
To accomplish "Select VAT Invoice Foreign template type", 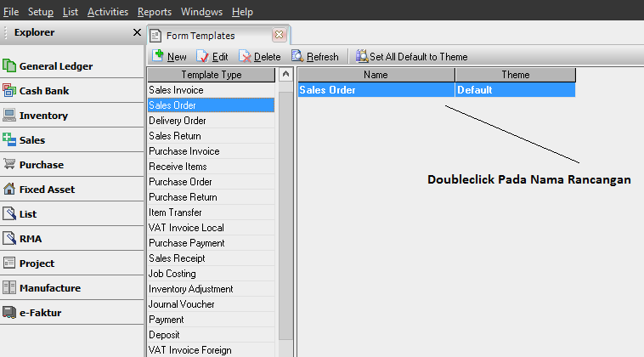I will point(211,350).
